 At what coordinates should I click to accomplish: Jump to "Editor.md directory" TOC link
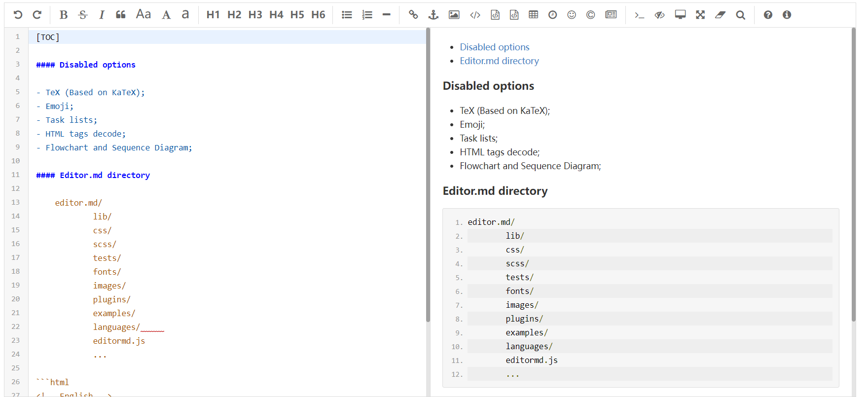(x=499, y=61)
